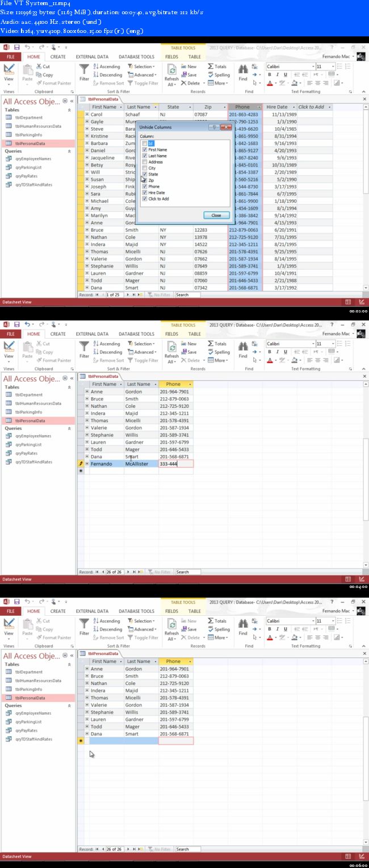The width and height of the screenshot is (369, 868).
Task: Open Calibri font combo in the 00:02:00 frame
Action: click(x=291, y=66)
